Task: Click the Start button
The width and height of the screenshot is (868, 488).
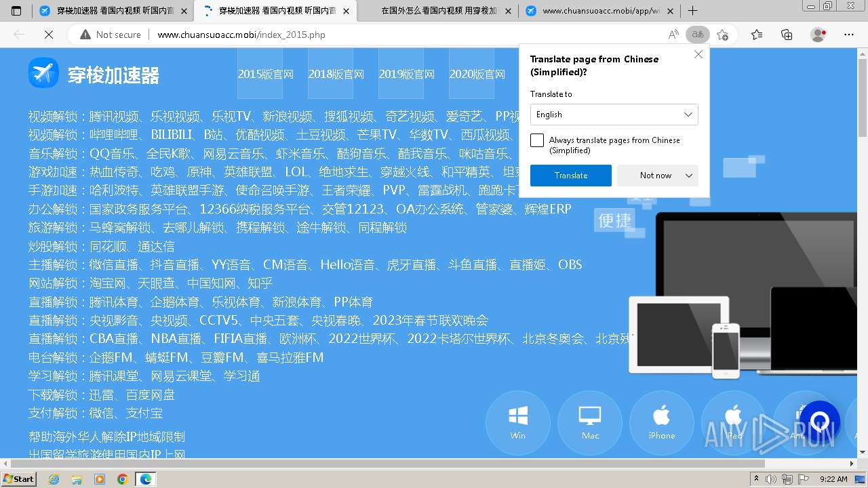Action: tap(19, 479)
